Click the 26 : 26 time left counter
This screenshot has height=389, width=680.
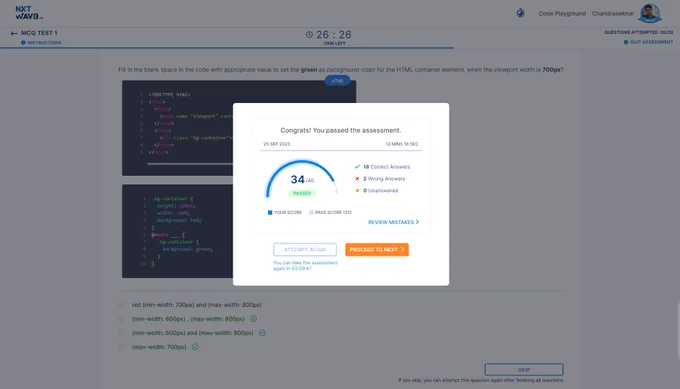point(333,35)
